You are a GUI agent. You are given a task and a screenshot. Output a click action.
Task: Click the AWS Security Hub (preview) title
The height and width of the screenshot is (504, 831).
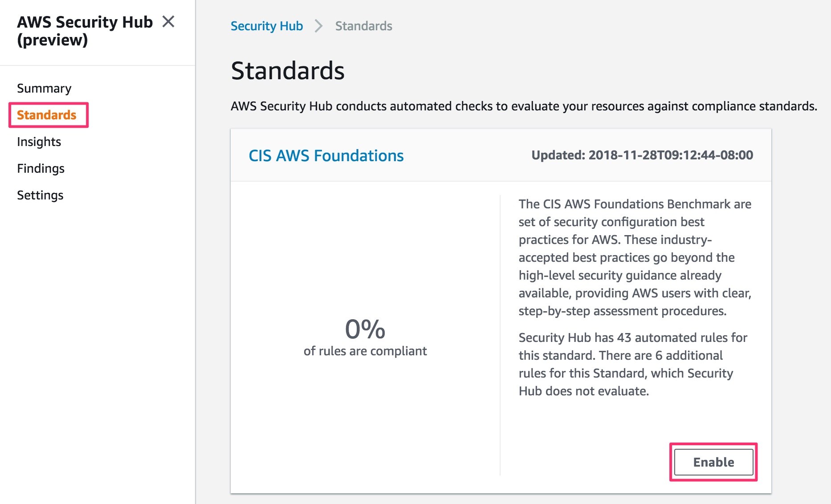85,31
